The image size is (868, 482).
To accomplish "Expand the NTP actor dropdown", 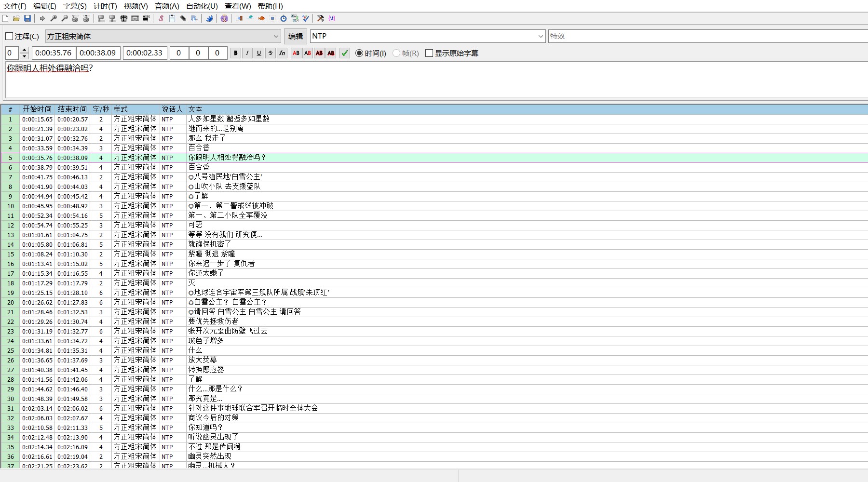I will pos(541,36).
